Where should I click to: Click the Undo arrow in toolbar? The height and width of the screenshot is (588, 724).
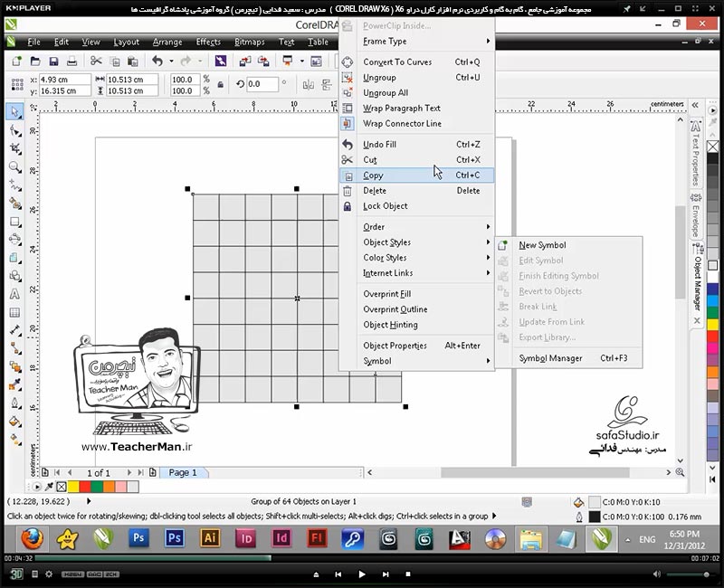point(157,61)
